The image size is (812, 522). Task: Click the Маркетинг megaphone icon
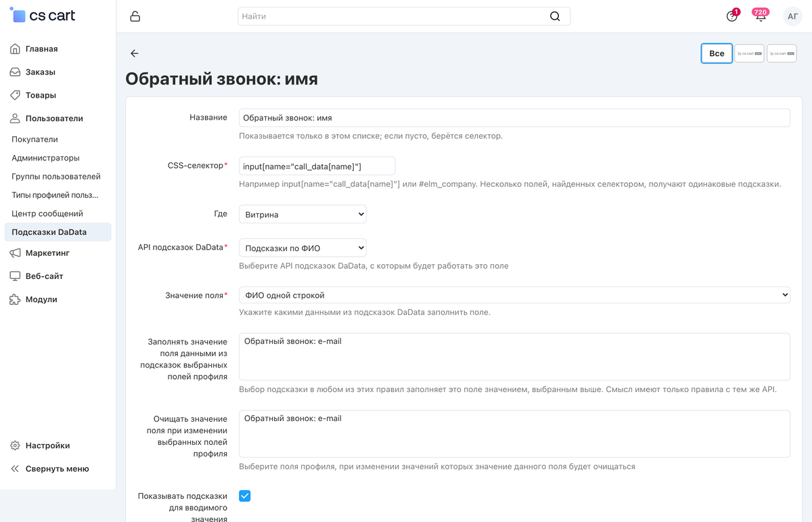pyautogui.click(x=15, y=253)
